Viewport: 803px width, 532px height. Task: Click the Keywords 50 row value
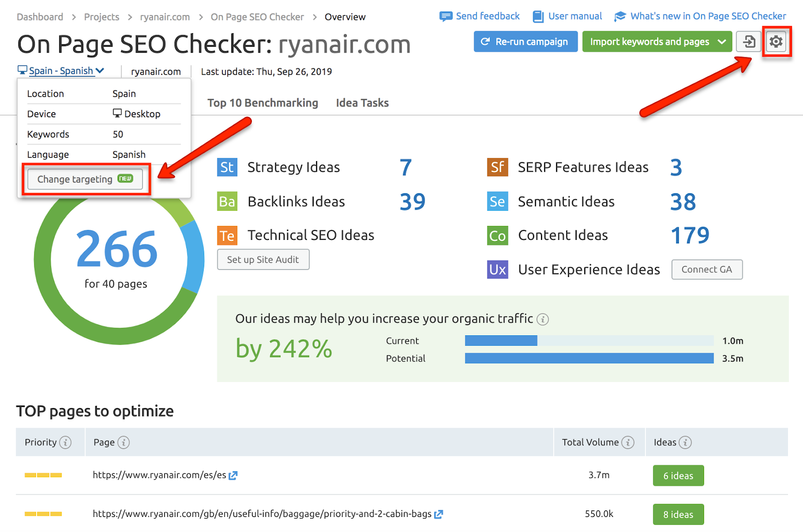(x=118, y=134)
